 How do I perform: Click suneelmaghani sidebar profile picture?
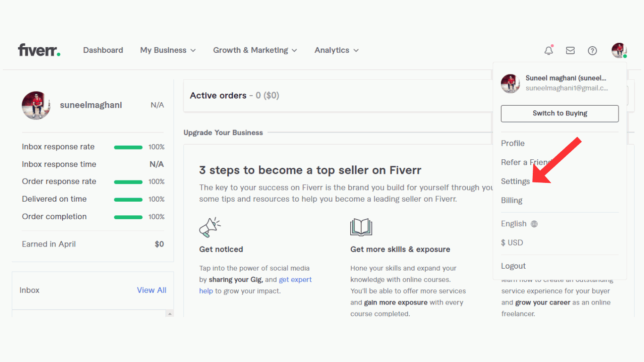coord(36,105)
